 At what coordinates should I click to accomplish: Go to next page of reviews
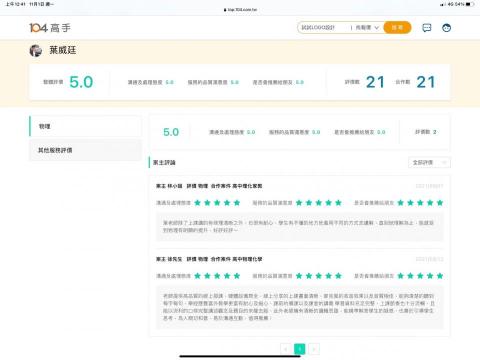coord(314,349)
